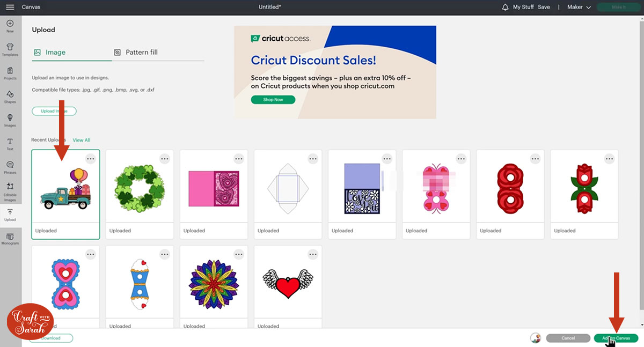Open the Projects sidebar icon

[10, 73]
